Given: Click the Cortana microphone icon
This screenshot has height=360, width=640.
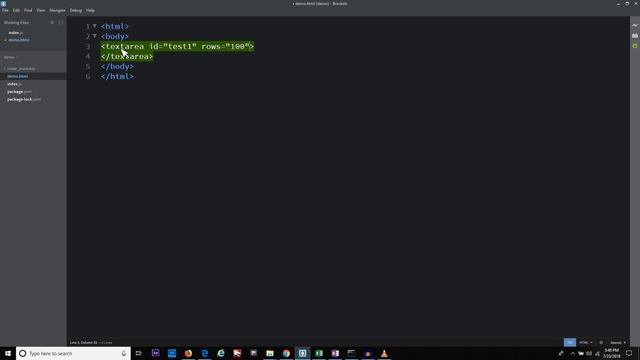Looking at the screenshot, I should (x=124, y=353).
